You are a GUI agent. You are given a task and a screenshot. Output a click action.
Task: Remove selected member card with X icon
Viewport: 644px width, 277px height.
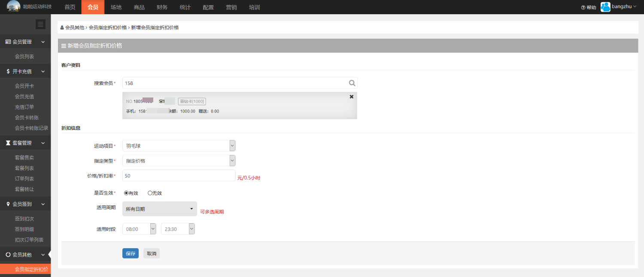point(352,97)
